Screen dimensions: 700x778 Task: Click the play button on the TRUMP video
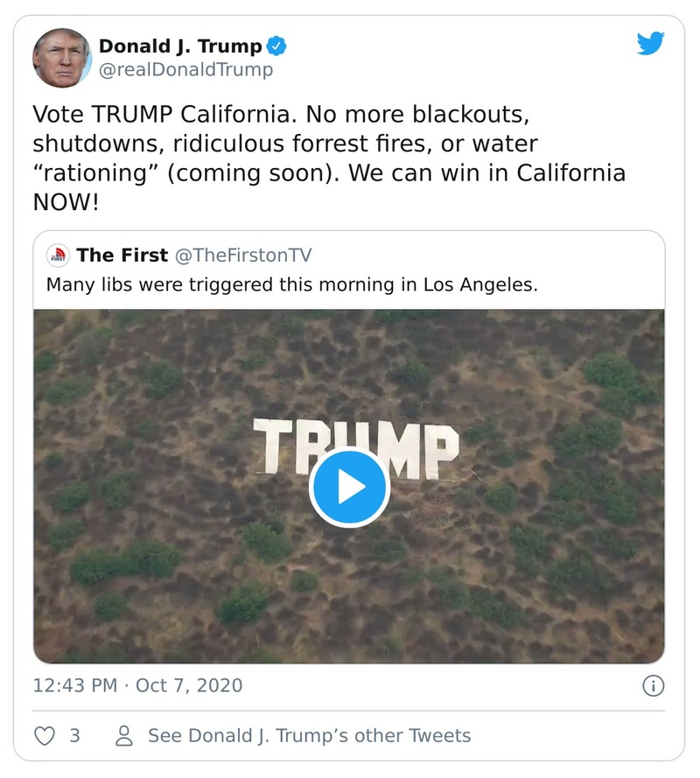[349, 487]
